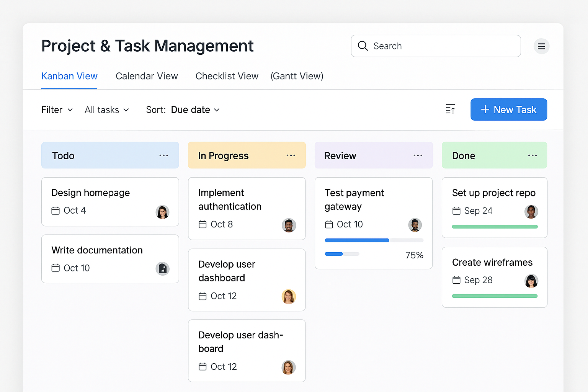Viewport: 588px width, 392px height.
Task: Change sorting via the Due date dropdown
Action: 195,109
